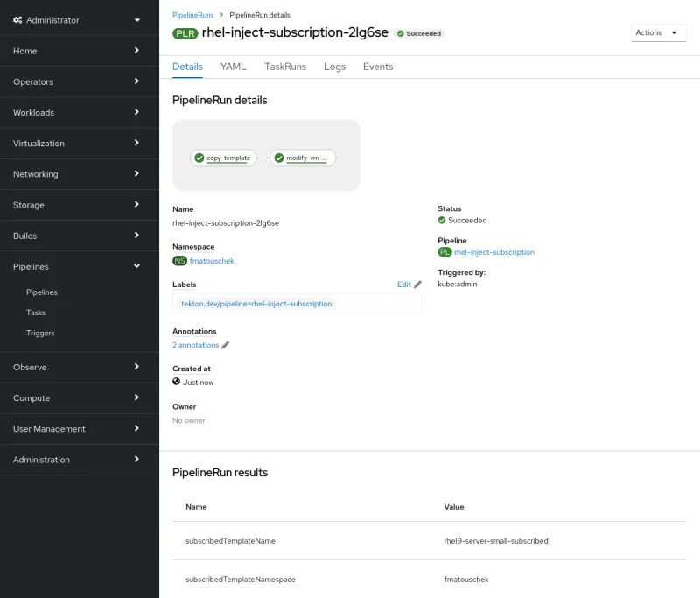700x598 pixels.
Task: Expand the Workloads navigation section
Action: pos(79,112)
